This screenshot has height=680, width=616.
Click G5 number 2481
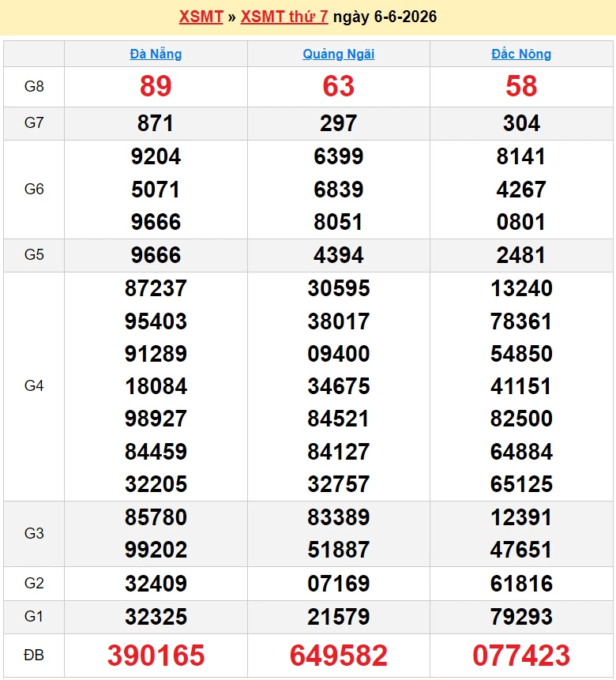click(521, 255)
